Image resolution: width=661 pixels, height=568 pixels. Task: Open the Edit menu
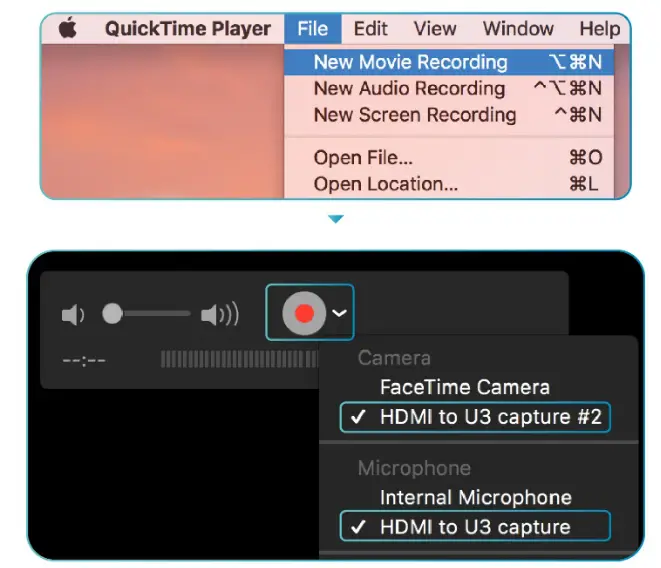click(370, 29)
